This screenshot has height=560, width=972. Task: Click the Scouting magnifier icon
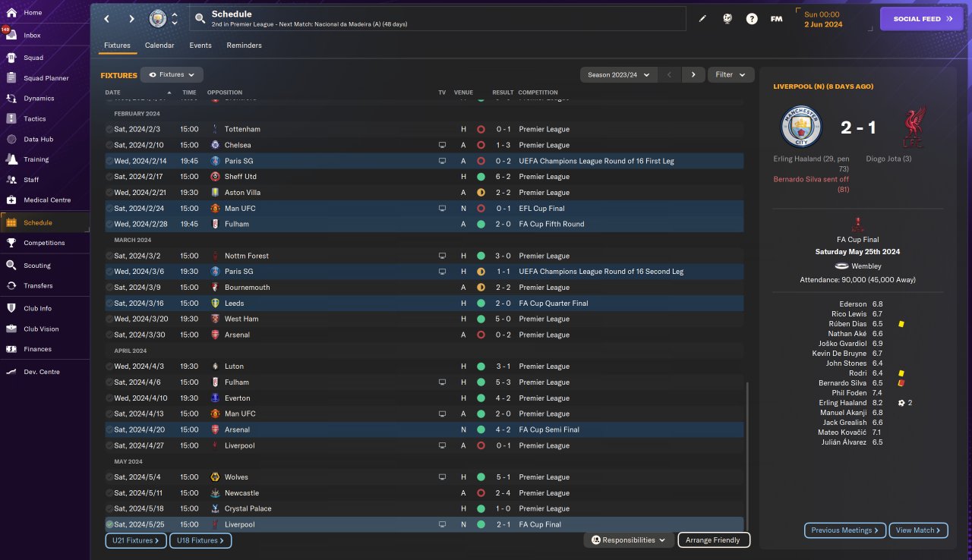pos(11,266)
